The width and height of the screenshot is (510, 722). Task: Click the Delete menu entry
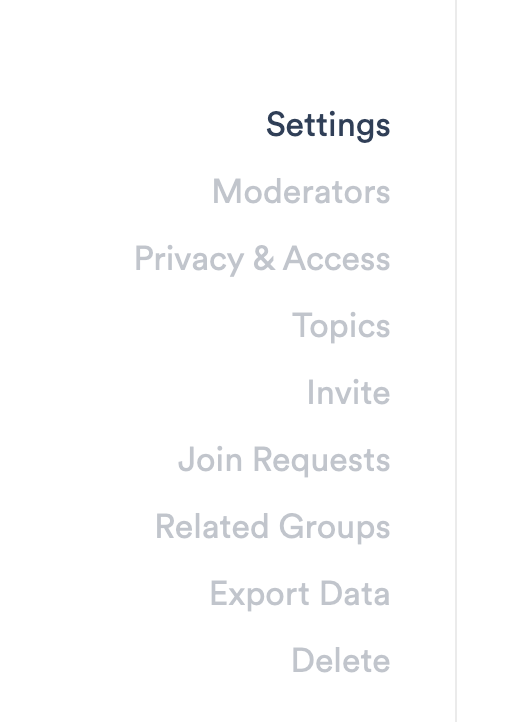click(341, 661)
